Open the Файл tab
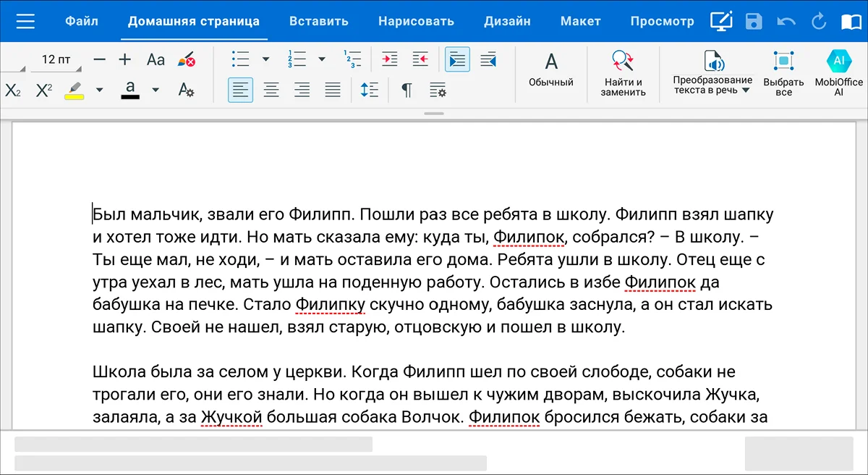This screenshot has height=475, width=868. point(82,21)
